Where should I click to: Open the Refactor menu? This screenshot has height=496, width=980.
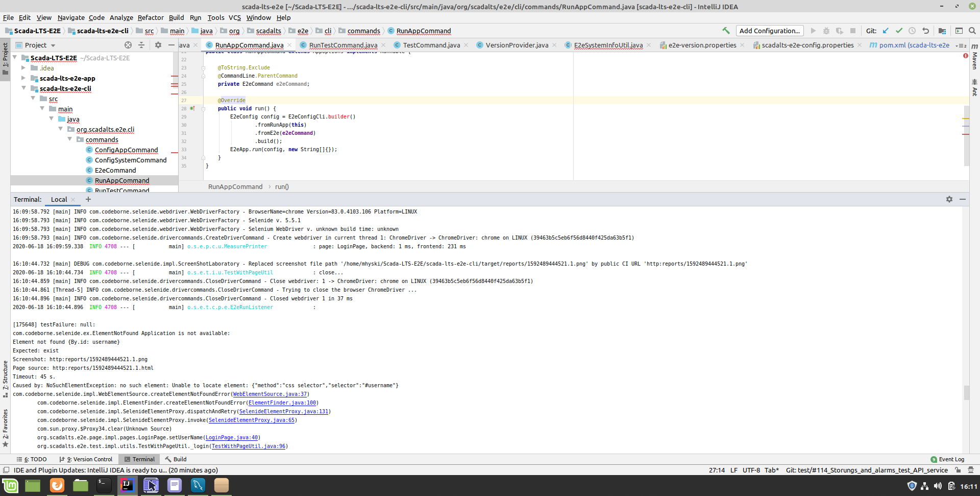(151, 17)
